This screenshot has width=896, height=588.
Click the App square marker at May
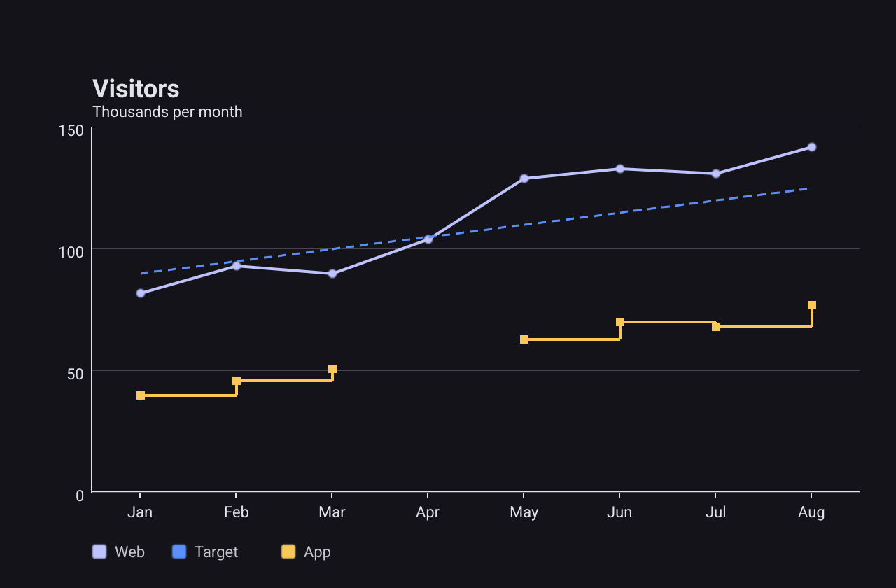tap(524, 339)
